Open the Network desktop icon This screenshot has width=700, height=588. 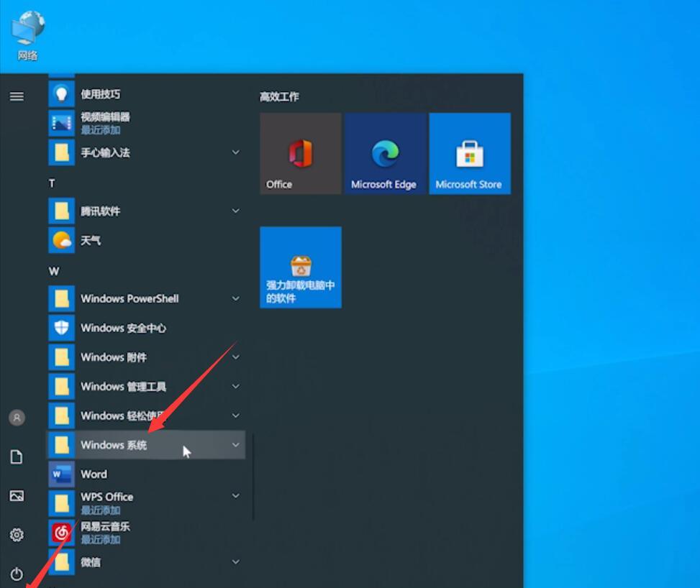pos(27,36)
